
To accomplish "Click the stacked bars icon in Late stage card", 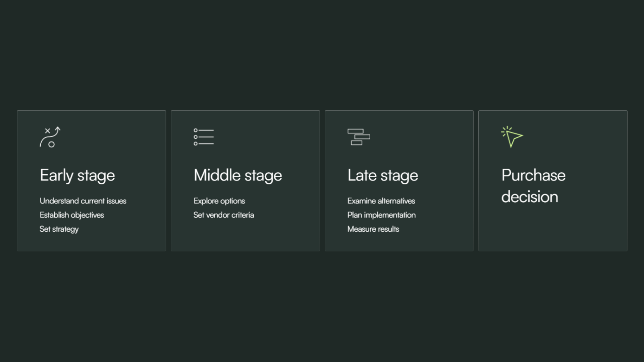I will tap(359, 137).
